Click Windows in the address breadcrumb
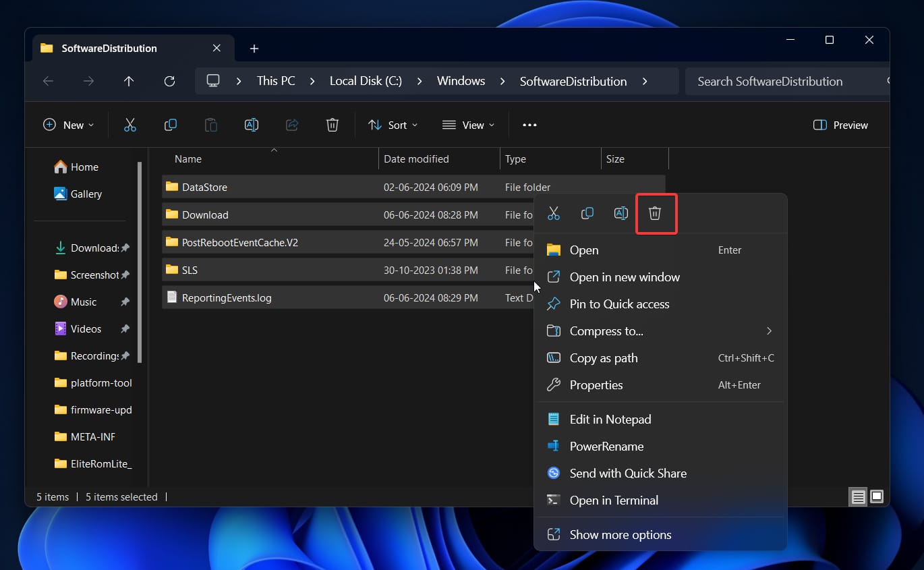Viewport: 924px width, 570px height. (x=461, y=81)
